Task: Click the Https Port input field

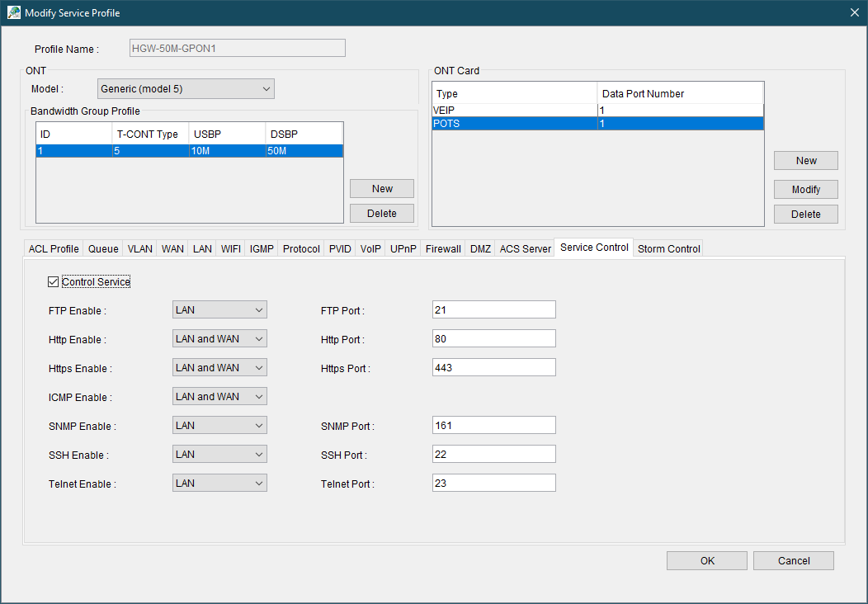Action: coord(493,368)
